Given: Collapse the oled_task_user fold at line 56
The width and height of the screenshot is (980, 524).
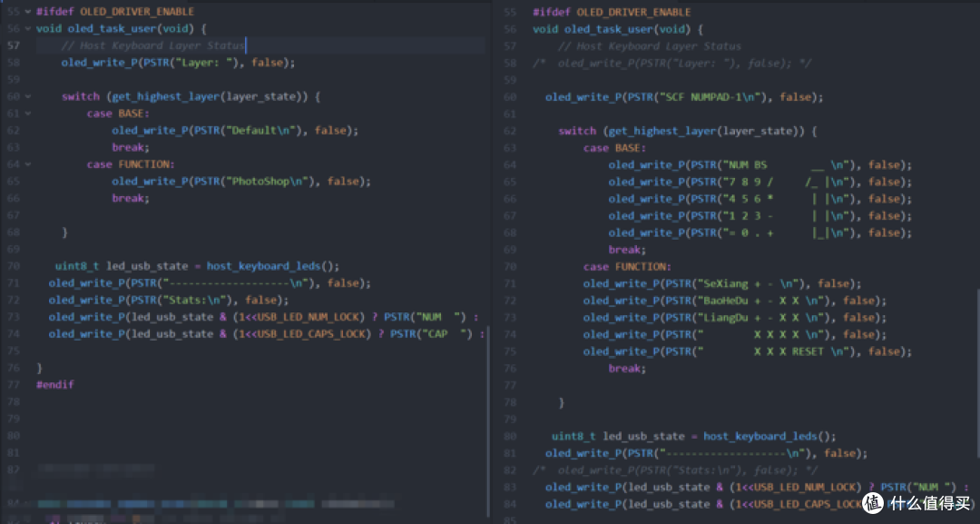Looking at the screenshot, I should pos(27,28).
